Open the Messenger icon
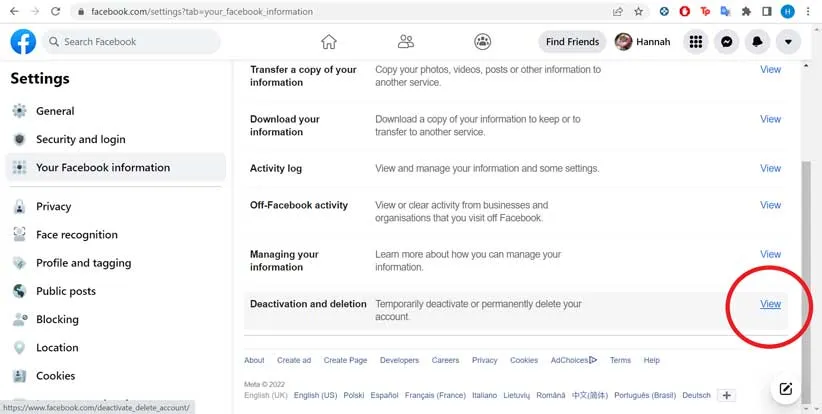Screen dimensions: 822x414 pos(727,42)
